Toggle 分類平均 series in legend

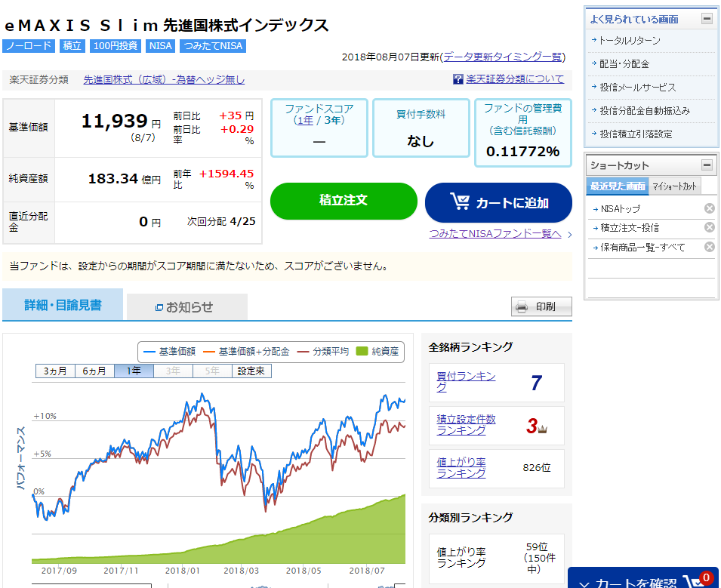[x=323, y=352]
